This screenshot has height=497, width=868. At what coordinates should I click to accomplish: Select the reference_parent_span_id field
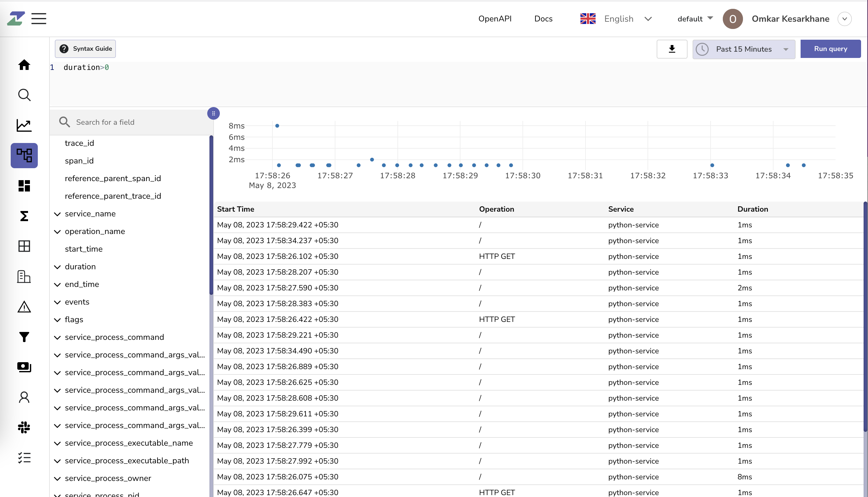113,178
